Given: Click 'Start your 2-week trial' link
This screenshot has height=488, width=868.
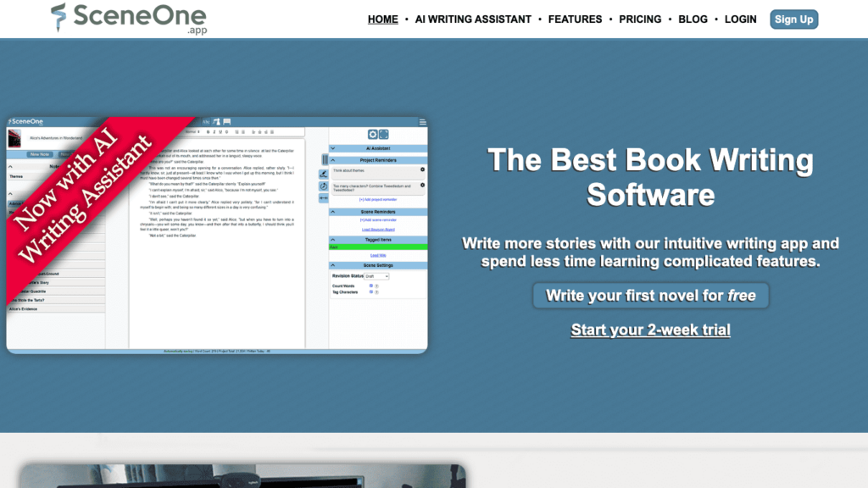Looking at the screenshot, I should click(650, 330).
